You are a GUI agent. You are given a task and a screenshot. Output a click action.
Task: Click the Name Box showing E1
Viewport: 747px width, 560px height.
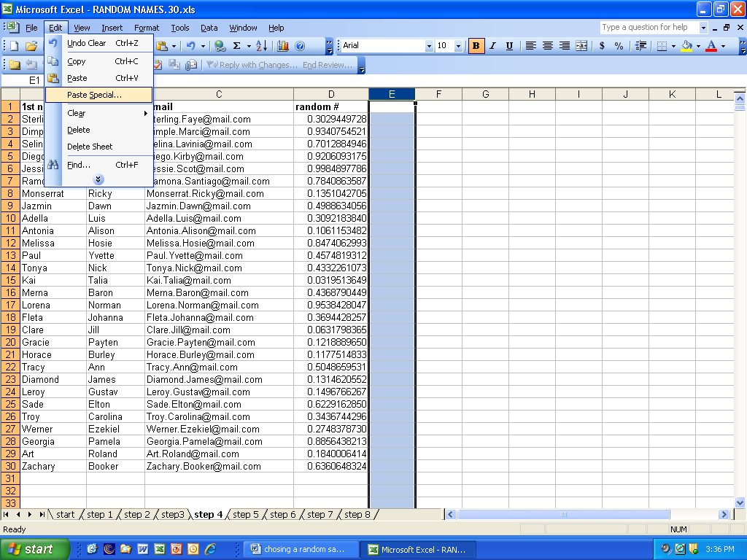click(23, 80)
